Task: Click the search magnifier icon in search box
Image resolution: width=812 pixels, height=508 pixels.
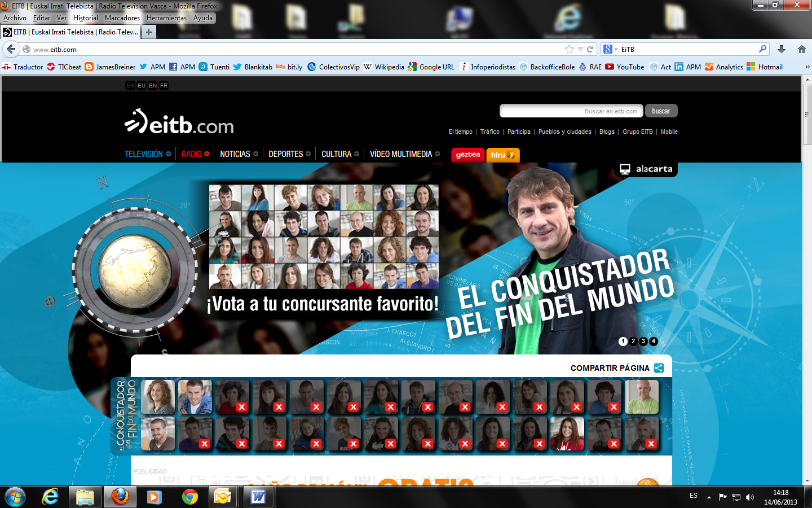Action: coord(762,49)
